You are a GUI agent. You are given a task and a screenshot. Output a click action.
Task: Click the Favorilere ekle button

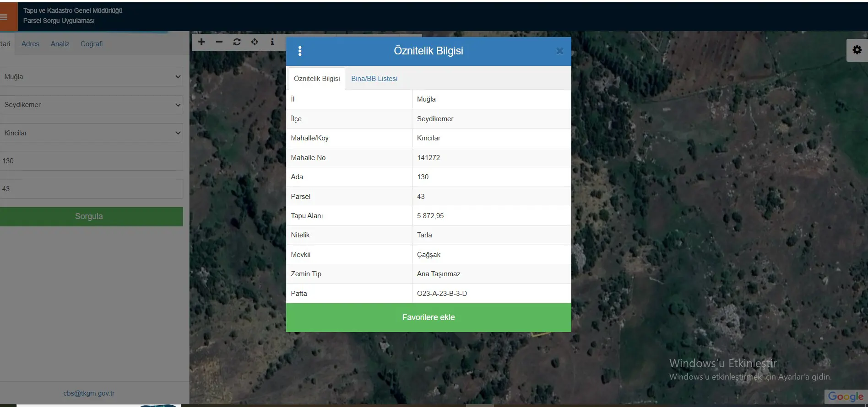(429, 317)
